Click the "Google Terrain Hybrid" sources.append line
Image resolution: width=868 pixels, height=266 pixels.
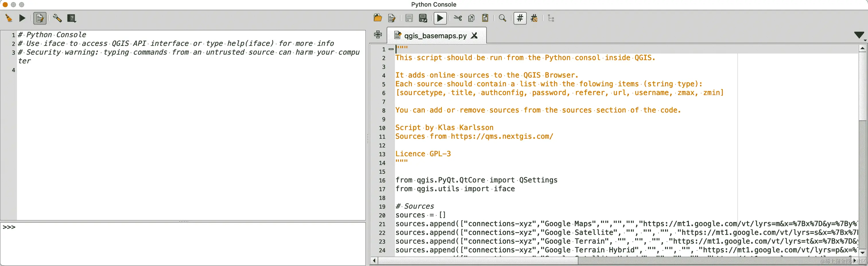(x=626, y=250)
